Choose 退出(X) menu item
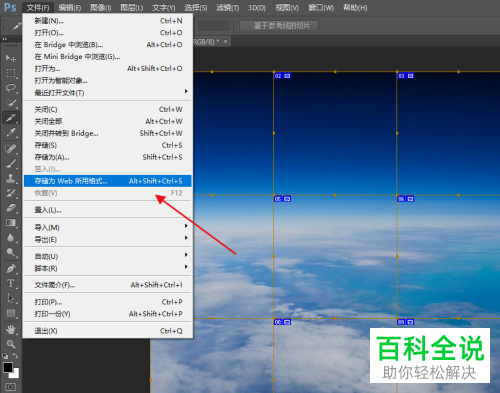Image resolution: width=500 pixels, height=393 pixels. coord(108,331)
